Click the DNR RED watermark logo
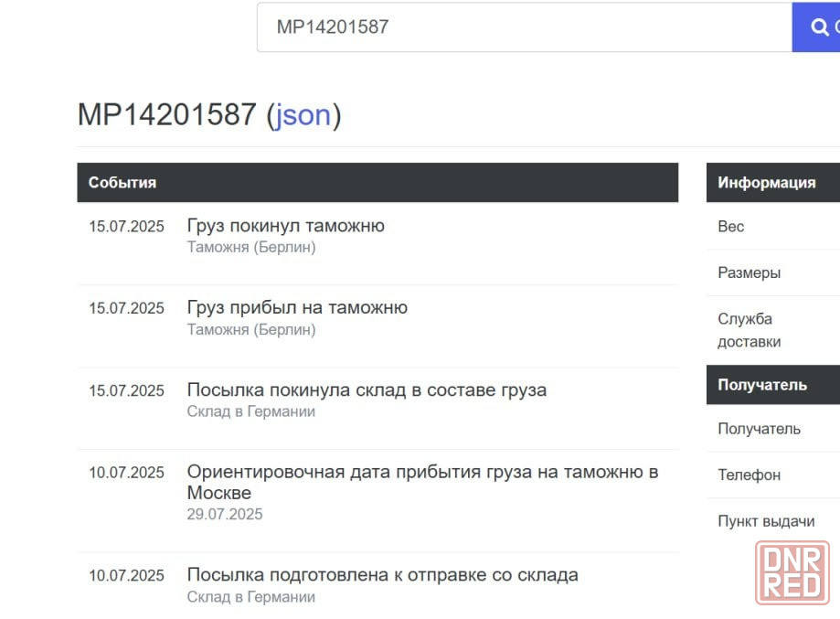Screen dimensions: 840x619 tap(792, 573)
